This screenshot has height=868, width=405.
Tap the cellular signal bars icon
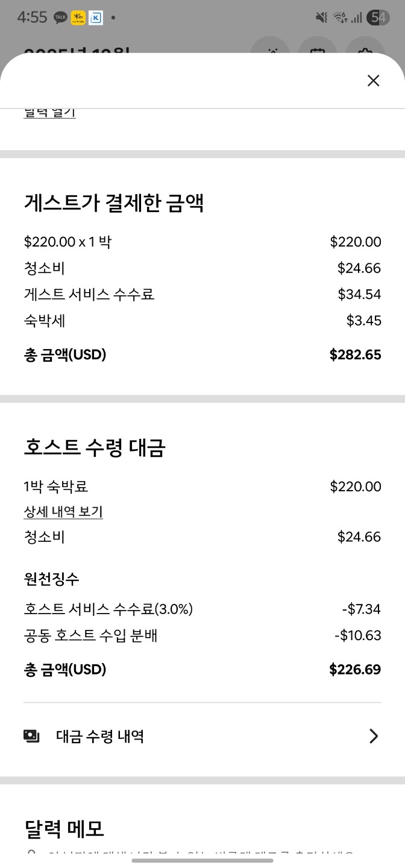[357, 18]
